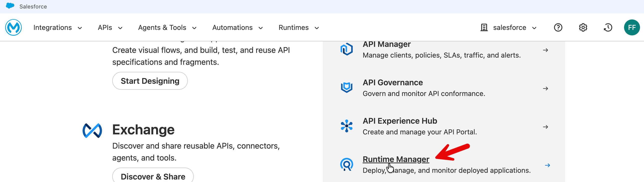Click 'Create and manage your API Portal.' text
644x182 pixels.
tap(420, 132)
